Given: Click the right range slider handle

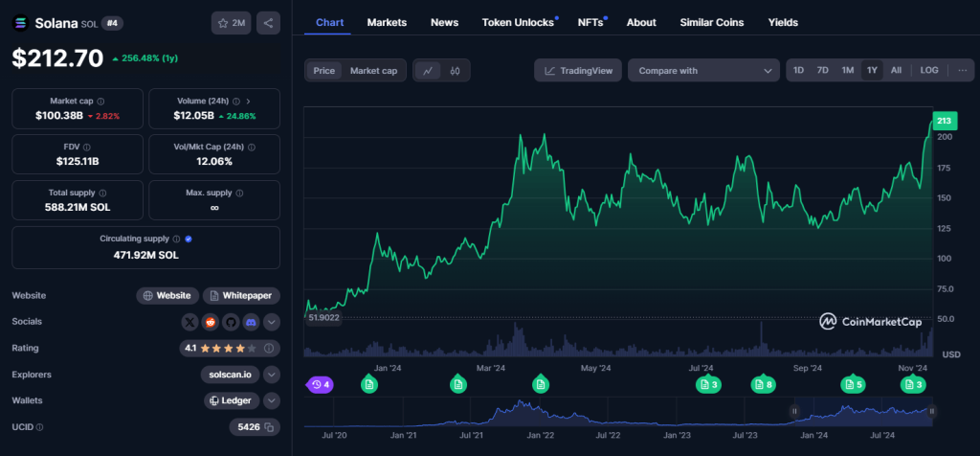Looking at the screenshot, I should (x=932, y=411).
